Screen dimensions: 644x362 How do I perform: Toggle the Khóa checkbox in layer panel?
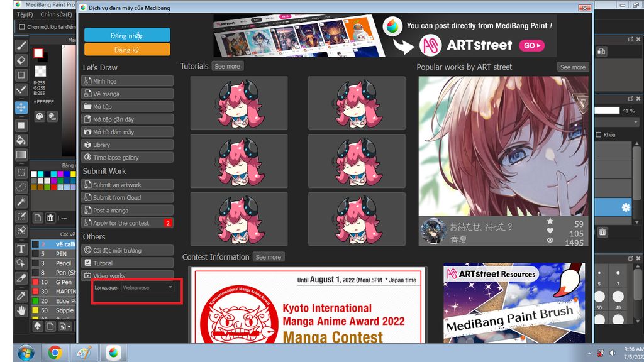pos(599,134)
